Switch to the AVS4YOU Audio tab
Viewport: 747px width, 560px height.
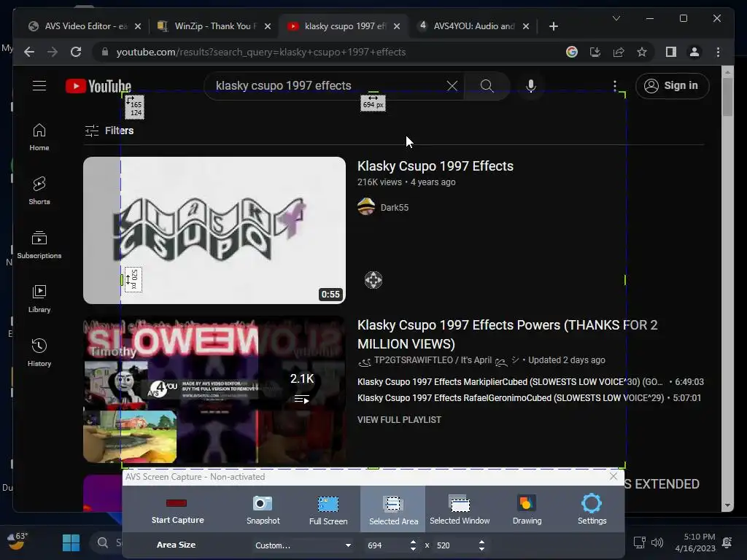[x=474, y=26]
